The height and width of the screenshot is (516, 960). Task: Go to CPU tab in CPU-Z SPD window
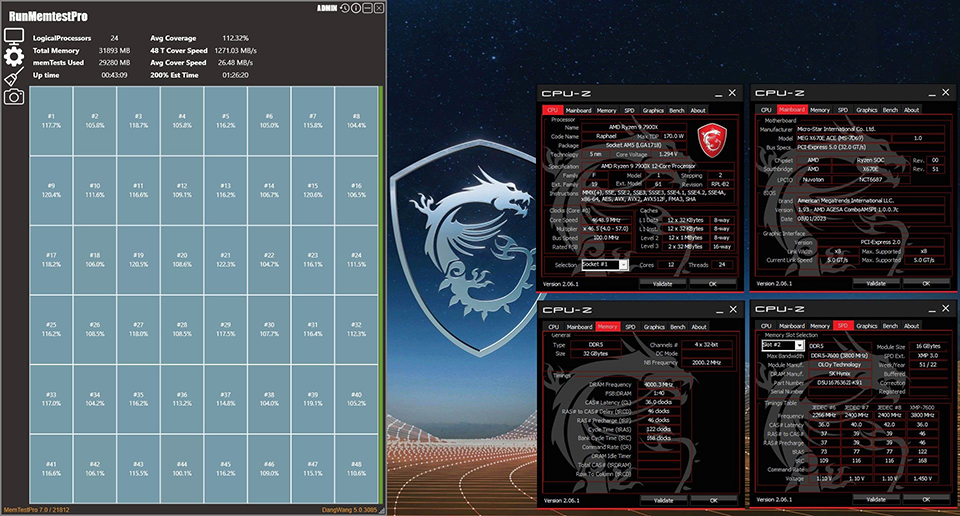tap(766, 326)
